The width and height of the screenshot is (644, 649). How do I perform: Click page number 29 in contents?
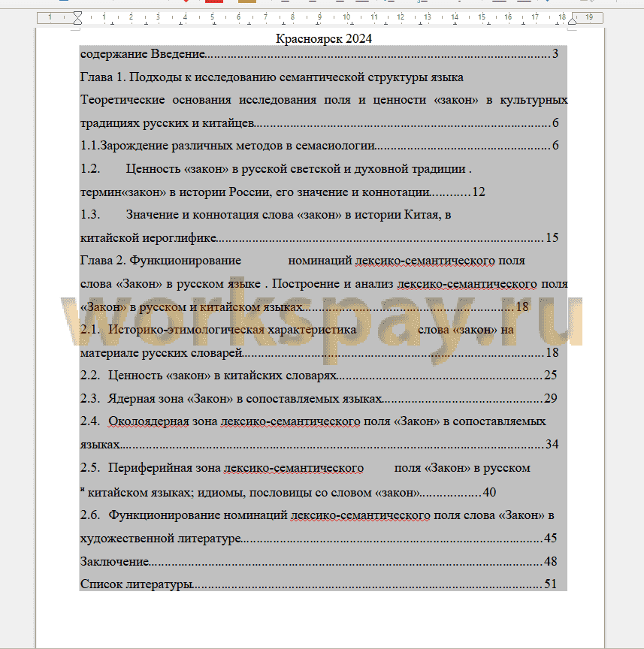point(550,399)
